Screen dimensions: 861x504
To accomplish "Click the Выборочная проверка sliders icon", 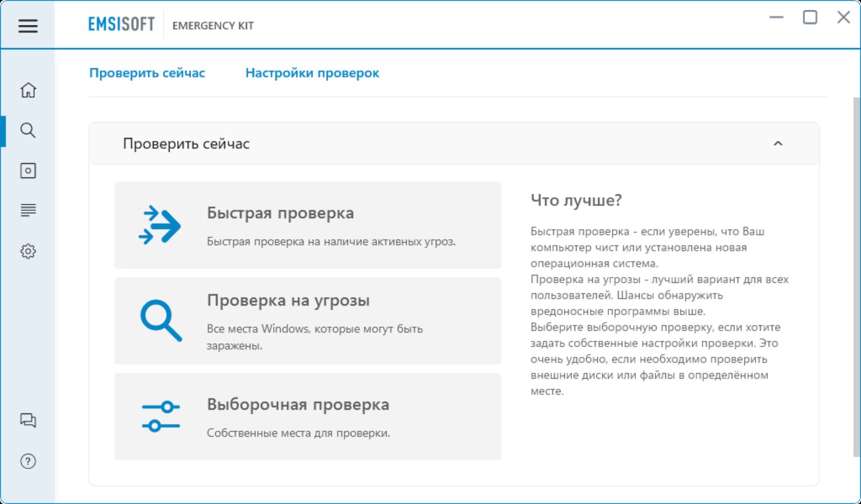I will [x=161, y=417].
